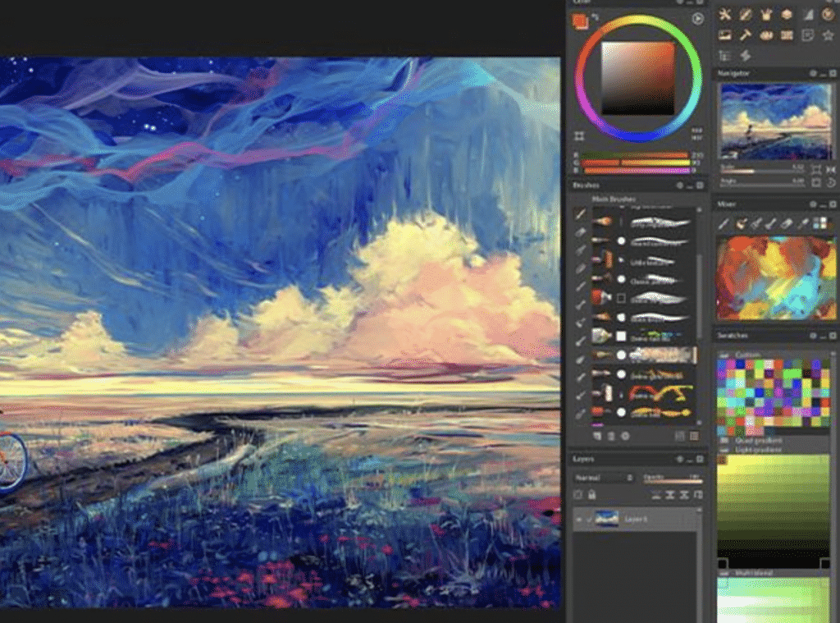Click the hammer tool icon in the top-right toolbar
The width and height of the screenshot is (840, 623).
tap(745, 35)
